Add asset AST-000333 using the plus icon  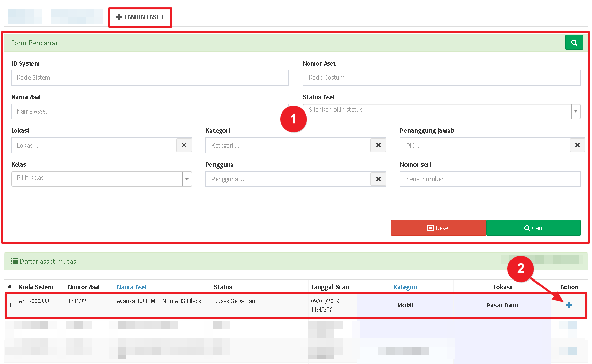point(569,305)
